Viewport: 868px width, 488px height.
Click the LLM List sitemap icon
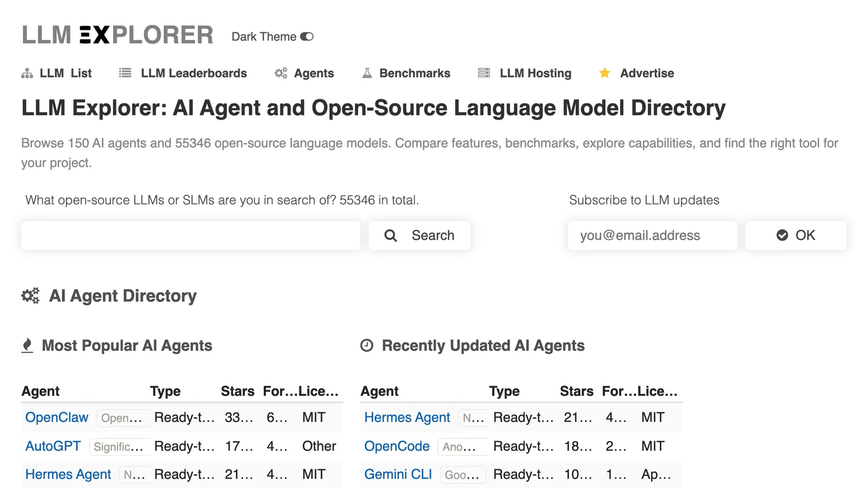(x=27, y=73)
